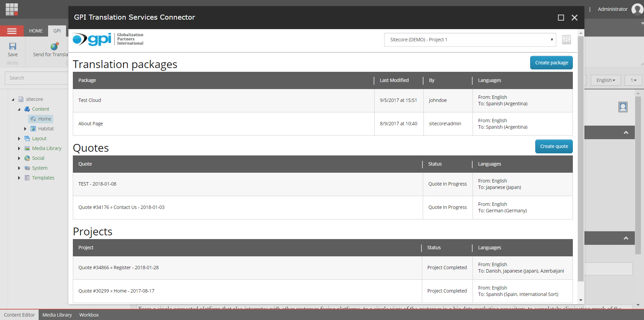This screenshot has height=320, width=644.
Task: Open the red hamburger menu
Action: coord(12,31)
